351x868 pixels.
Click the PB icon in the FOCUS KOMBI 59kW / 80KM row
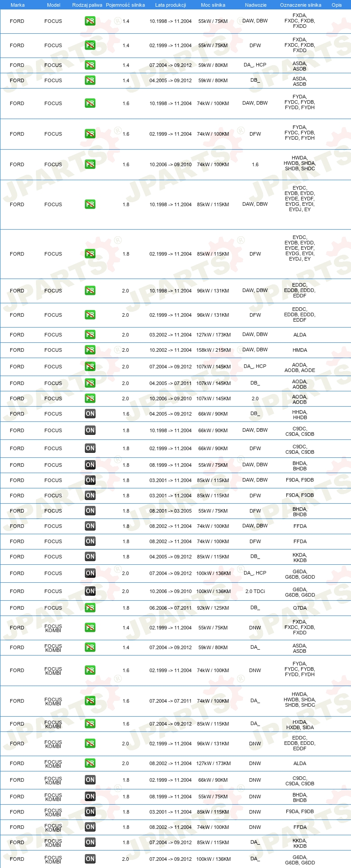(90, 647)
